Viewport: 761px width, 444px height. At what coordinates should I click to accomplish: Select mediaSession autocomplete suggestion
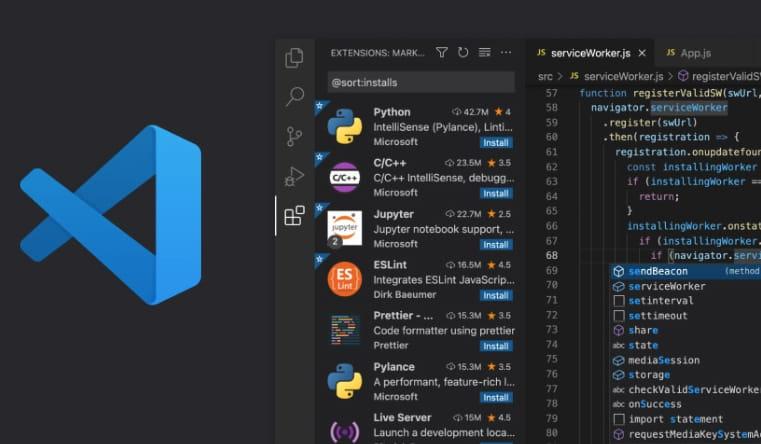click(685, 360)
